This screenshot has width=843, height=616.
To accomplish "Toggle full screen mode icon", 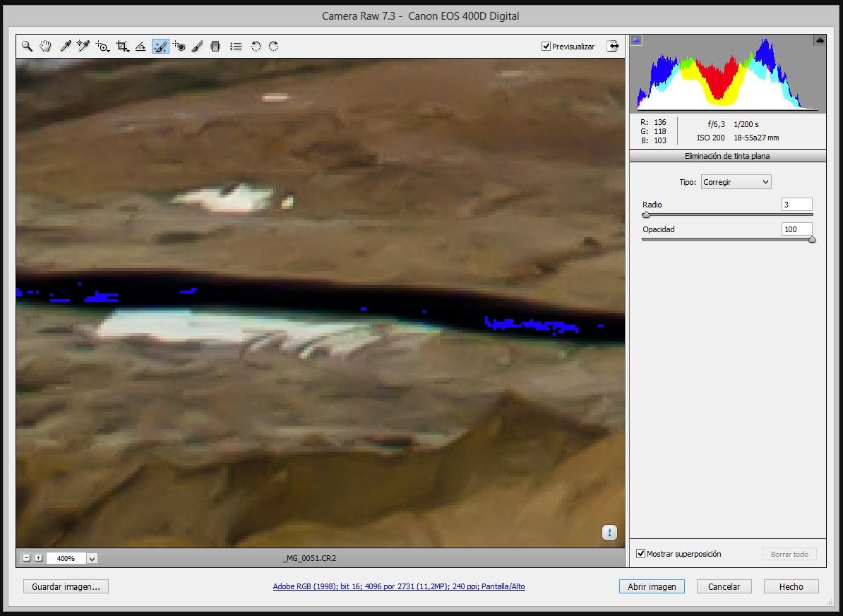I will pyautogui.click(x=613, y=47).
